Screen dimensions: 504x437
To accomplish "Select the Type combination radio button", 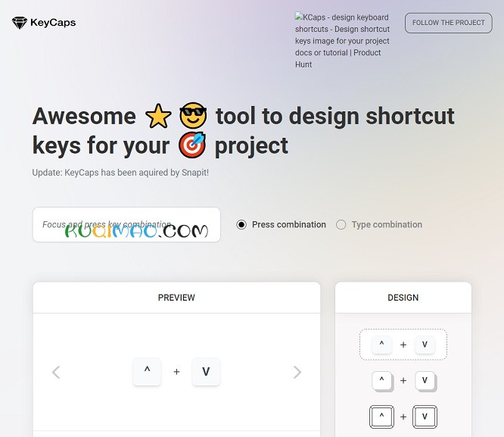I will tap(341, 225).
